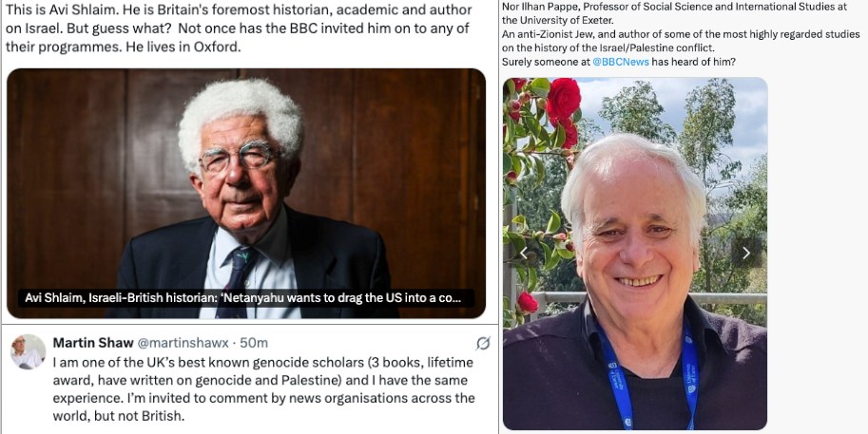Open the 50m post timestamp

(x=254, y=343)
